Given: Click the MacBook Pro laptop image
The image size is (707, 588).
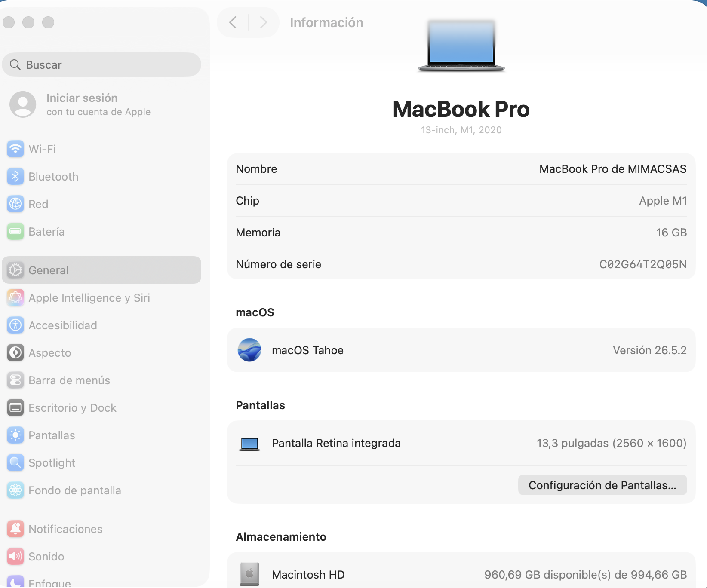Looking at the screenshot, I should pos(461,46).
